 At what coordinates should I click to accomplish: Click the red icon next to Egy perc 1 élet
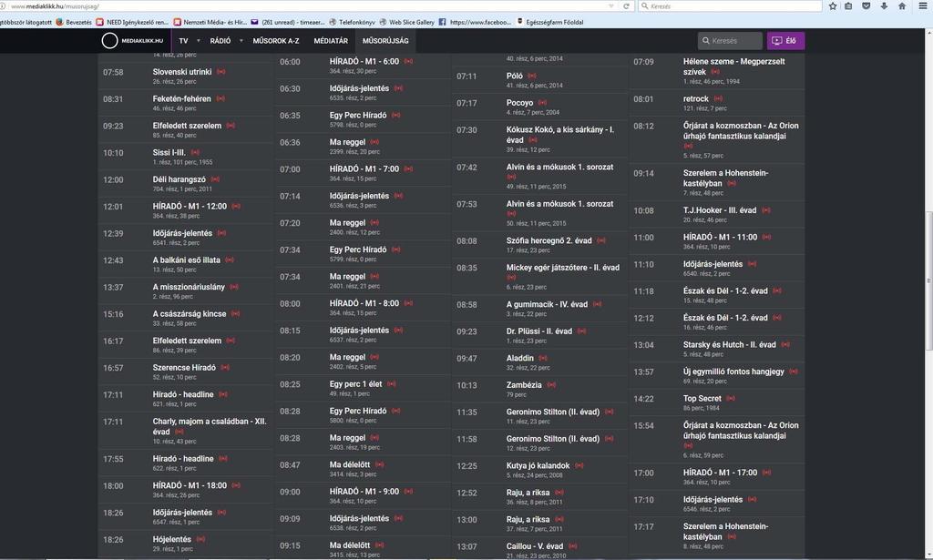(x=392, y=384)
